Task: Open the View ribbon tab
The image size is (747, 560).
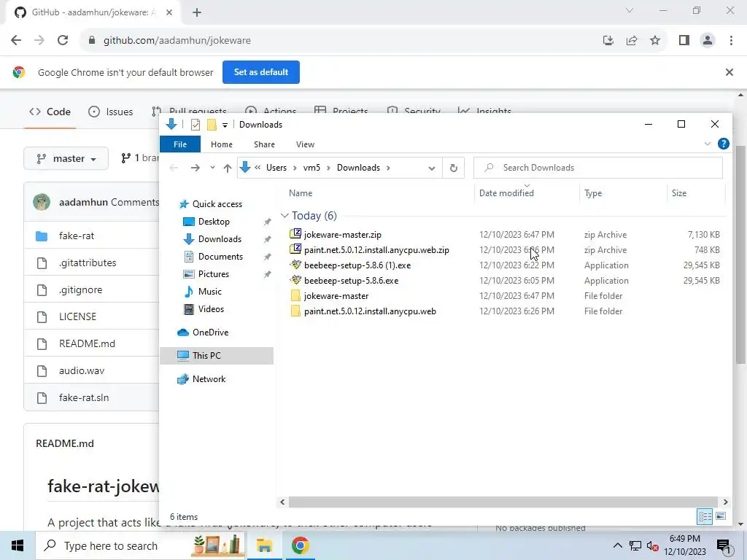Action: [x=305, y=144]
